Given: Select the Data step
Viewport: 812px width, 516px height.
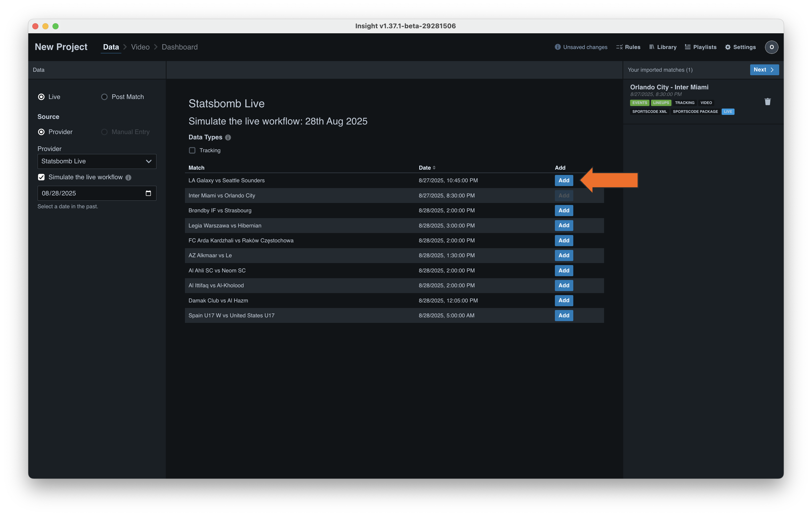Looking at the screenshot, I should pos(111,47).
